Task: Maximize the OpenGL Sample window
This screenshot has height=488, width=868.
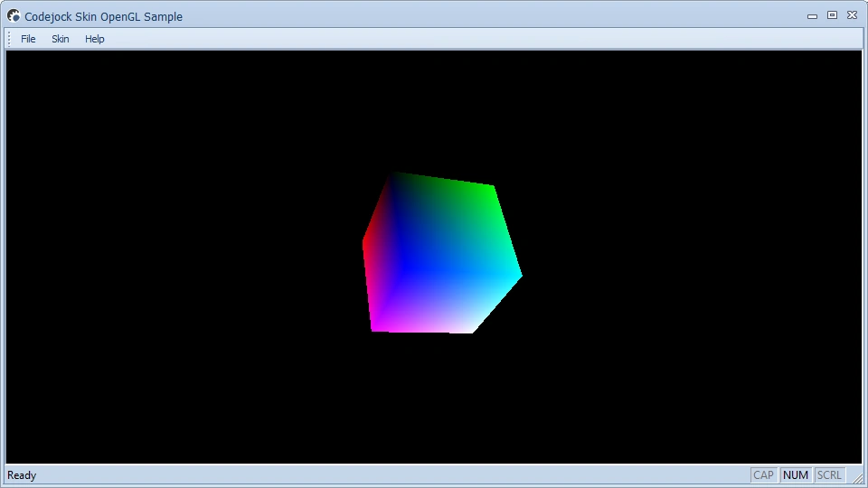Action: pos(832,15)
